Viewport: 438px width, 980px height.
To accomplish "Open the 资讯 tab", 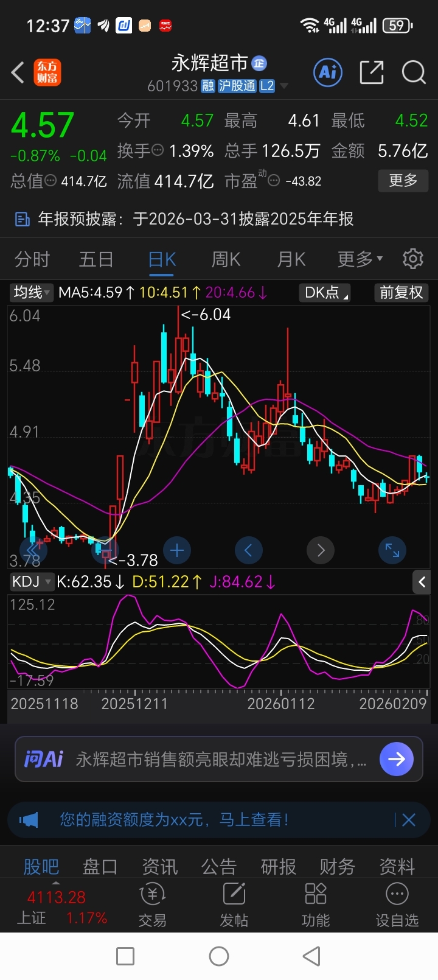I will coord(159,866).
